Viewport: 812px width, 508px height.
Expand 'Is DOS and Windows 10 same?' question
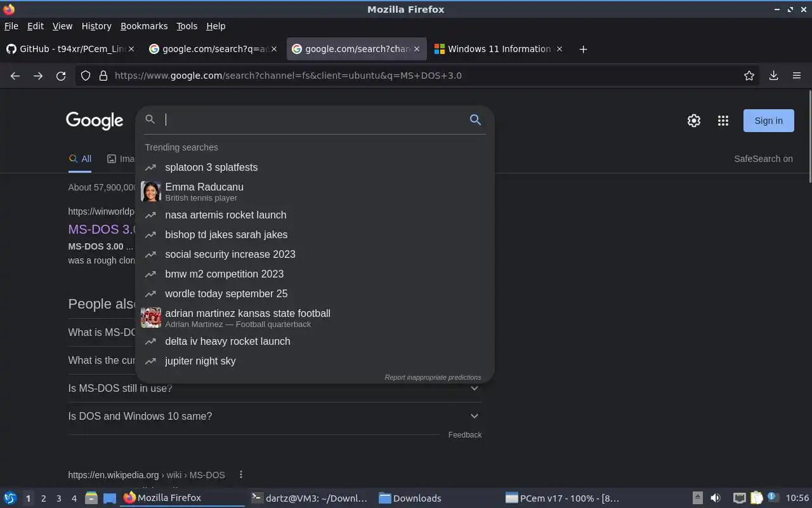[x=275, y=416]
